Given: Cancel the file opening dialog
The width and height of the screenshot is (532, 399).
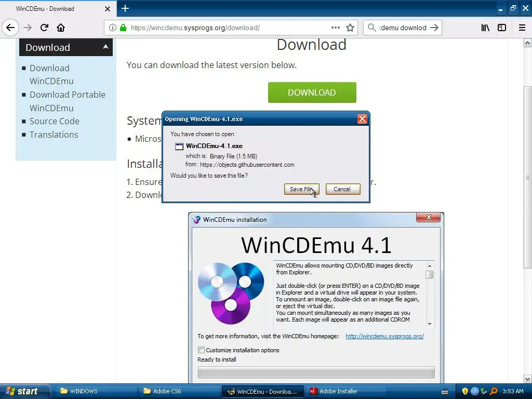Looking at the screenshot, I should (343, 189).
